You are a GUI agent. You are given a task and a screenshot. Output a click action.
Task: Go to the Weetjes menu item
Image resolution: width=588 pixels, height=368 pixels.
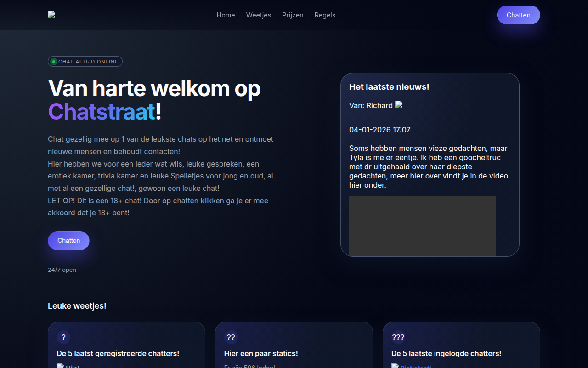259,15
